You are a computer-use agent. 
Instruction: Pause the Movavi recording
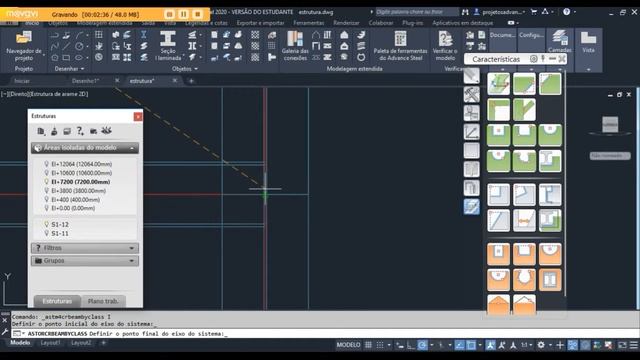click(184, 14)
